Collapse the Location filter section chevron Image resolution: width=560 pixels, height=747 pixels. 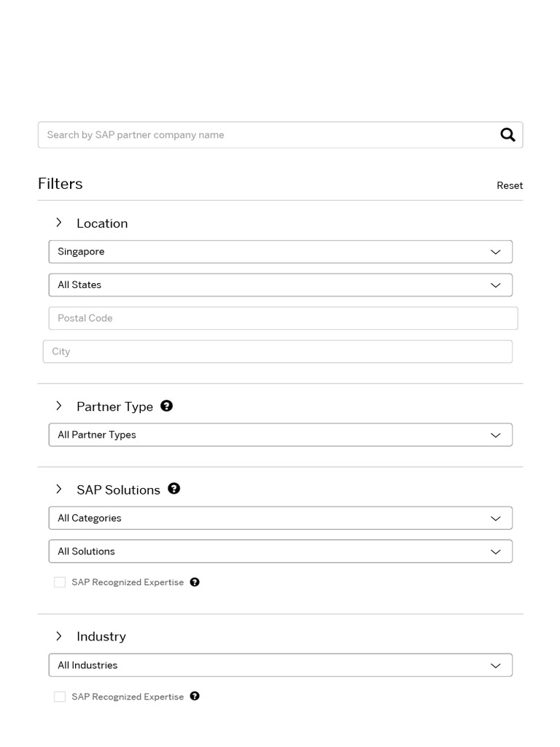pyautogui.click(x=59, y=222)
